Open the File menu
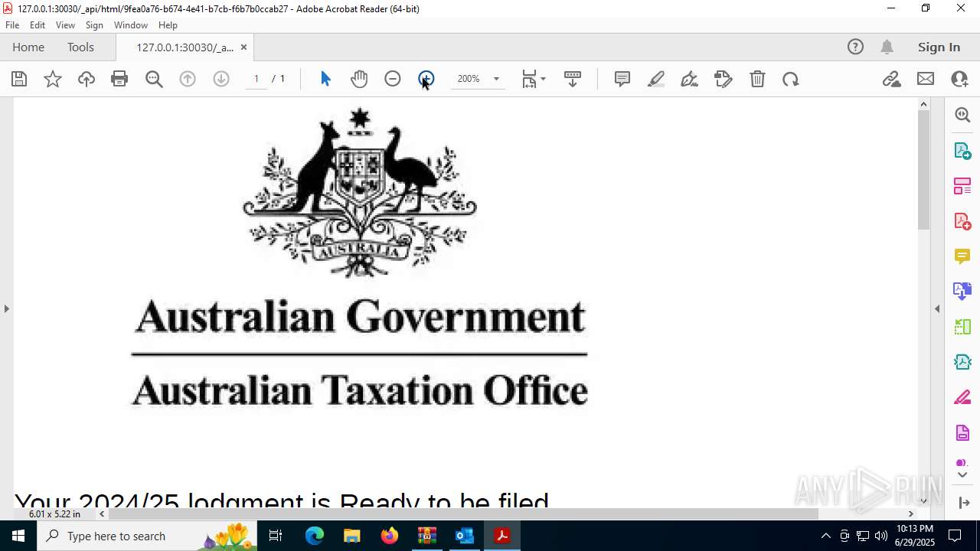The image size is (980, 551). [x=12, y=25]
